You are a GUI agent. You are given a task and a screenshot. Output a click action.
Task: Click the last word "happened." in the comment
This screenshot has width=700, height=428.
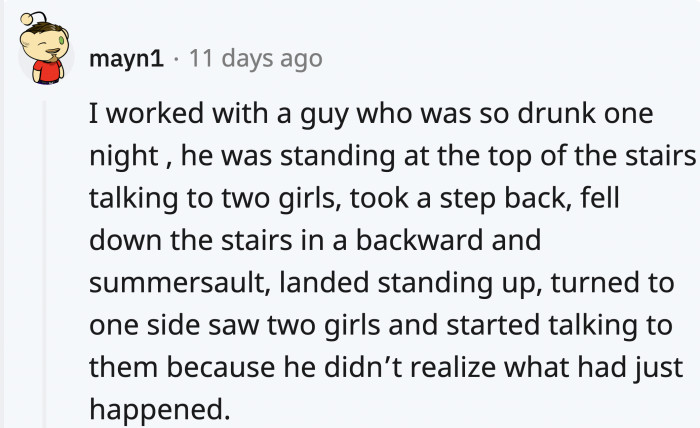[x=154, y=408]
